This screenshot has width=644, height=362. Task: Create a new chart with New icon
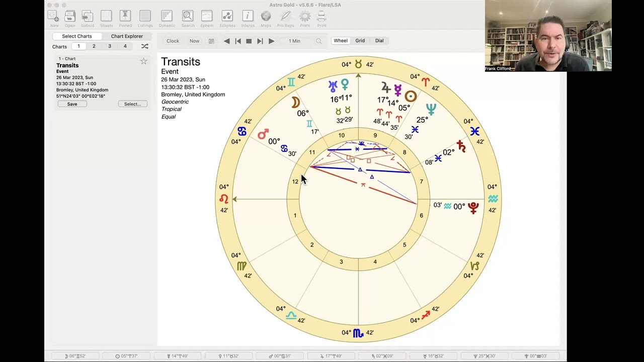pyautogui.click(x=54, y=19)
